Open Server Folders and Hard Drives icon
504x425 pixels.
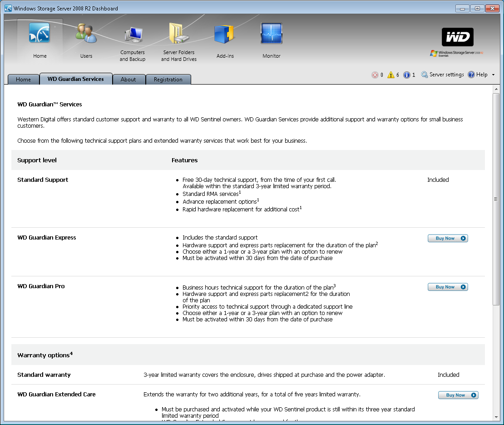(x=179, y=33)
